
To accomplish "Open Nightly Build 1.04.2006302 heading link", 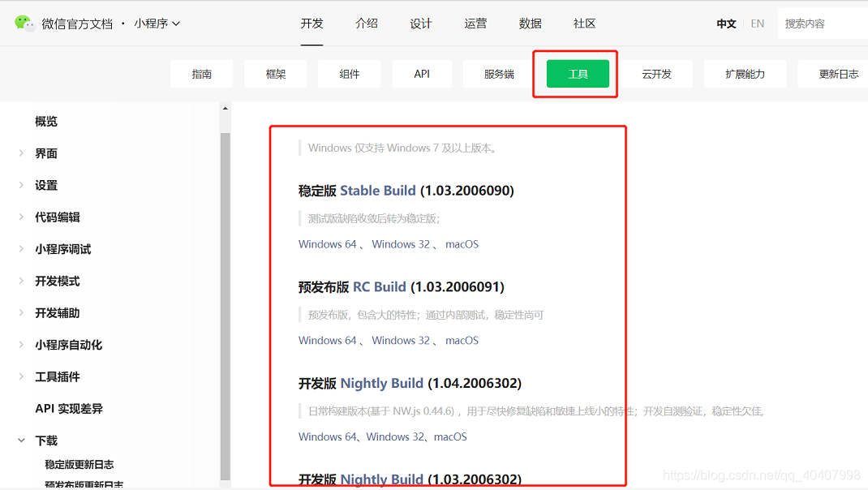I will (381, 383).
